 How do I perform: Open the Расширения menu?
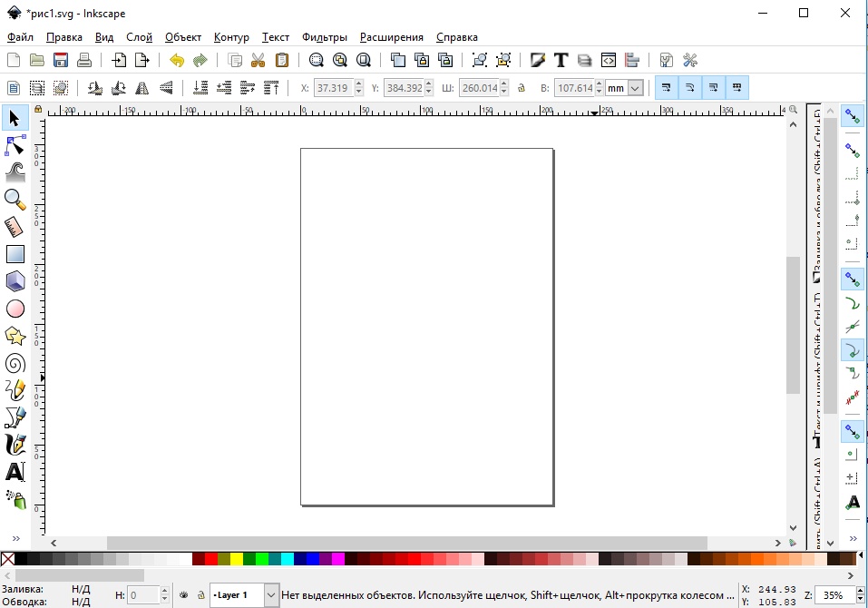392,37
